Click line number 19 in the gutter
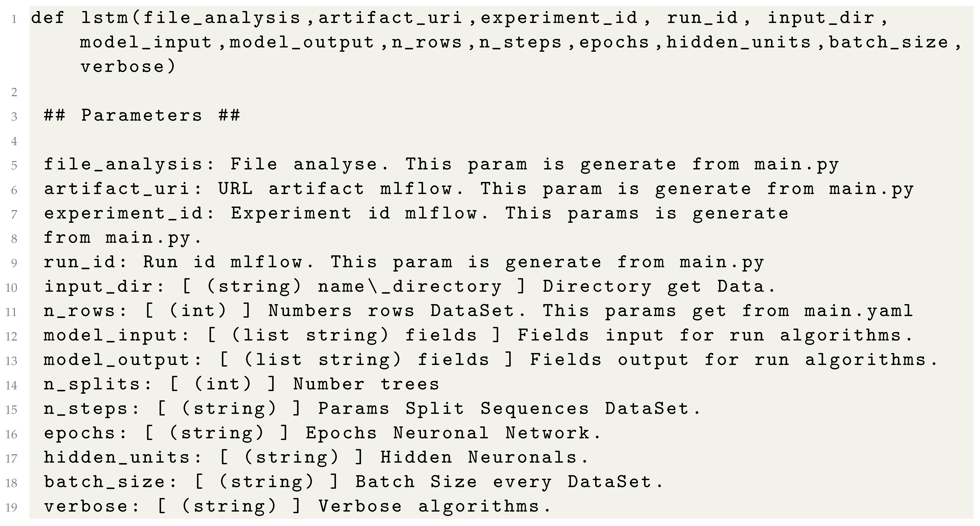Image resolution: width=980 pixels, height=526 pixels. click(x=12, y=508)
